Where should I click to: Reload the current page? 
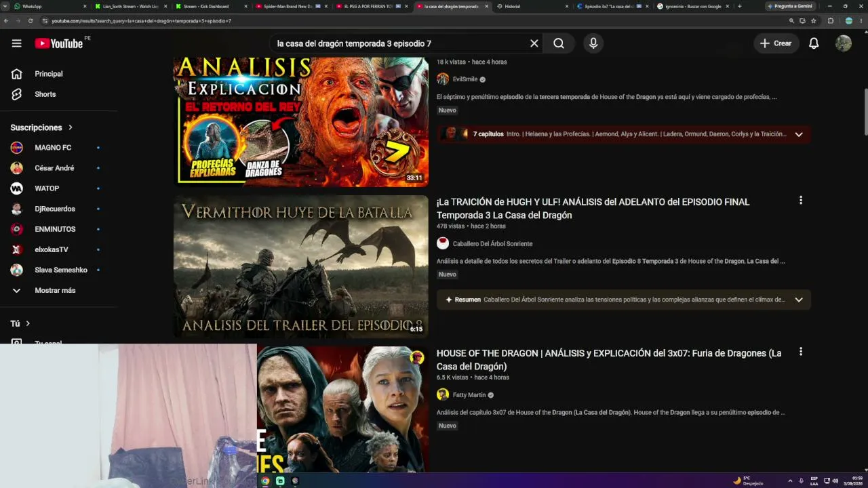pyautogui.click(x=31, y=21)
